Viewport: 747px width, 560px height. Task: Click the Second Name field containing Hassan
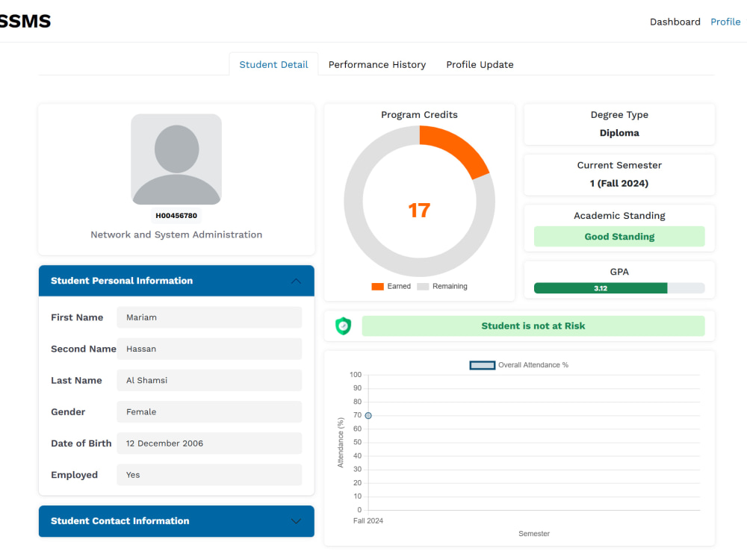tap(209, 349)
